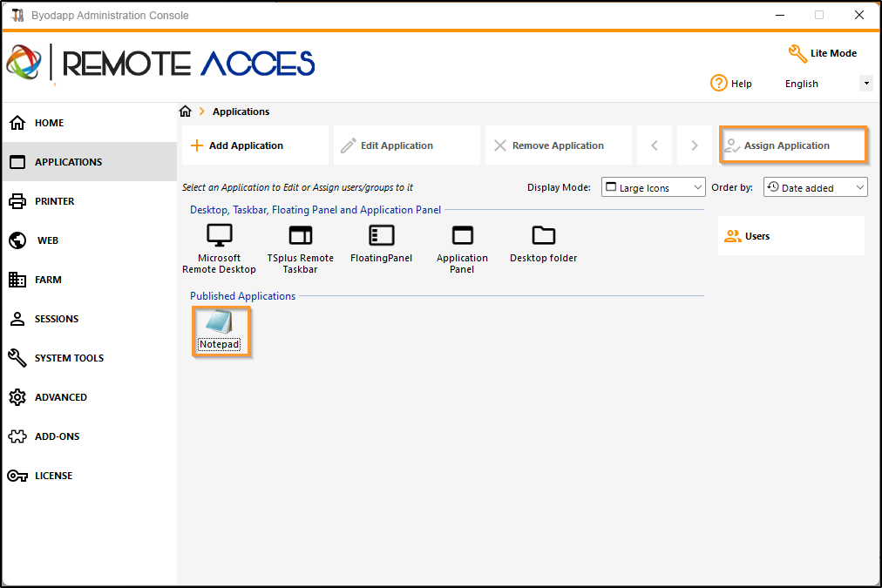Move application left with previous arrow
The width and height of the screenshot is (882, 588).
(x=655, y=145)
